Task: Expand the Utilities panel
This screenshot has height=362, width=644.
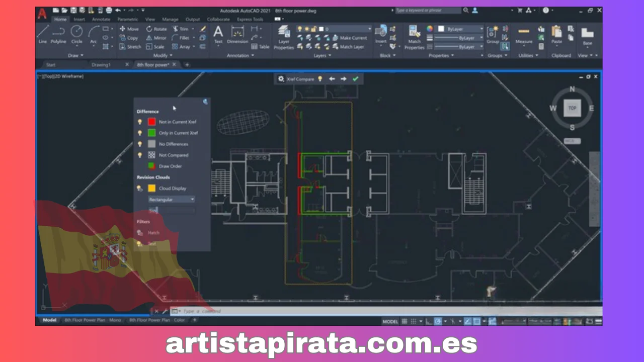Action: [528, 56]
